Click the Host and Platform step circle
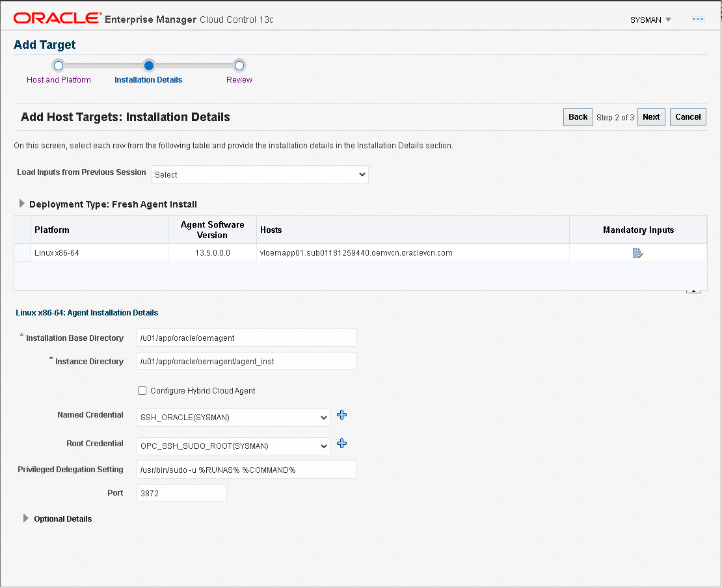 pos(59,66)
